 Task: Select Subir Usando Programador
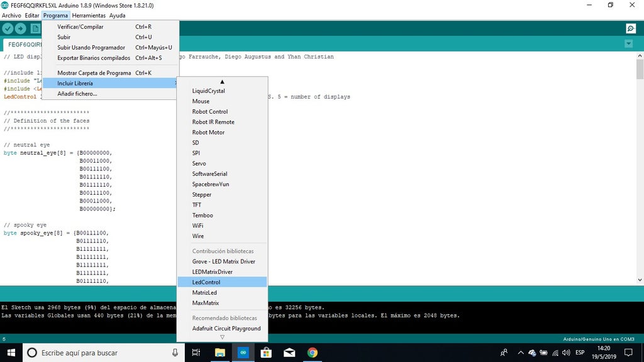click(x=111, y=48)
